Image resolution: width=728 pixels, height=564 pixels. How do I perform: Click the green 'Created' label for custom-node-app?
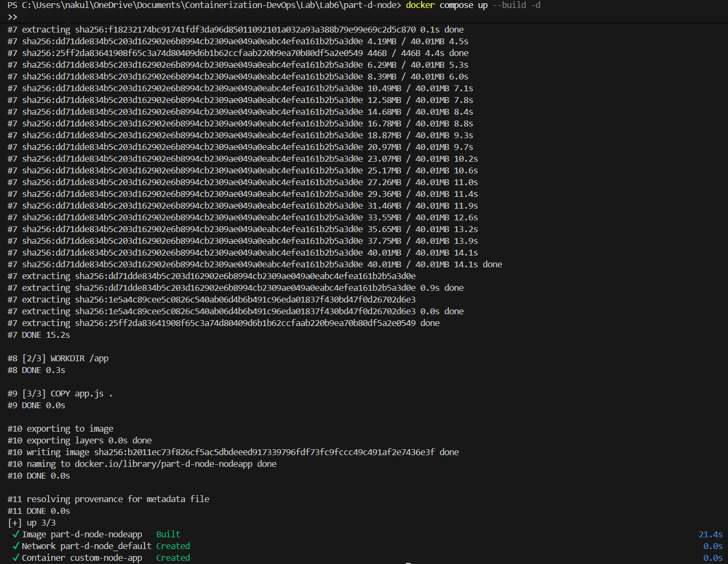(173, 558)
